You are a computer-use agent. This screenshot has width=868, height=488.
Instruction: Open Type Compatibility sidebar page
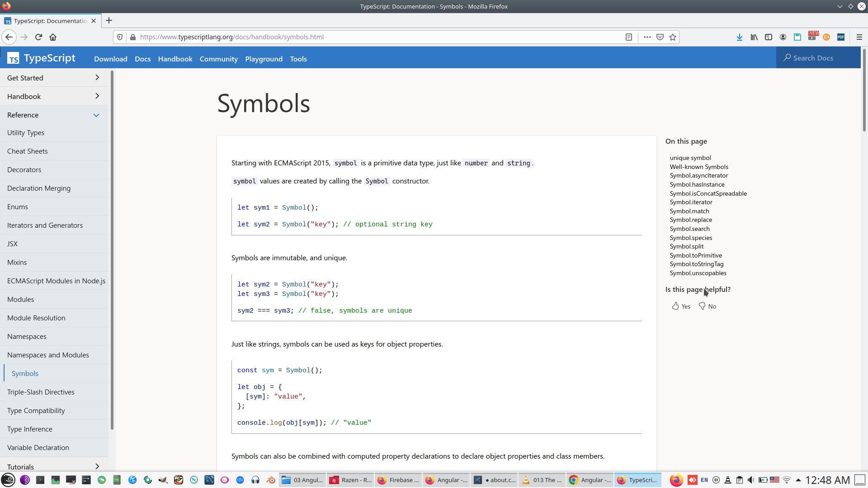tap(36, 410)
